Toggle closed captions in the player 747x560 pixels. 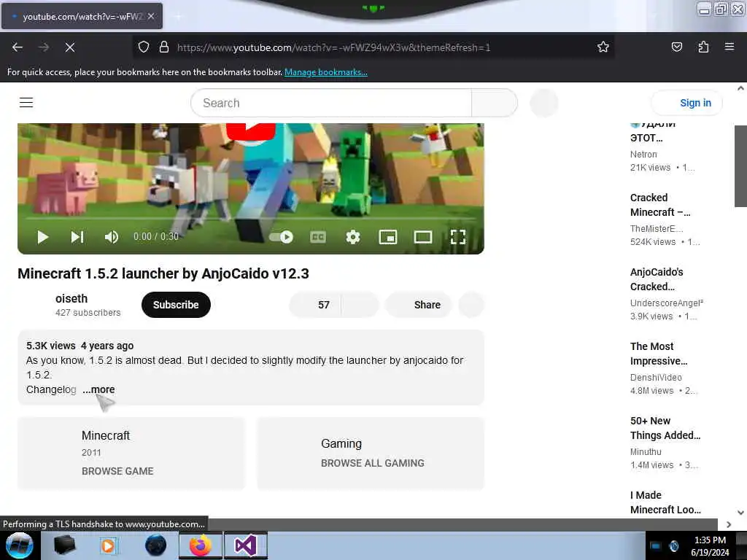[318, 237]
